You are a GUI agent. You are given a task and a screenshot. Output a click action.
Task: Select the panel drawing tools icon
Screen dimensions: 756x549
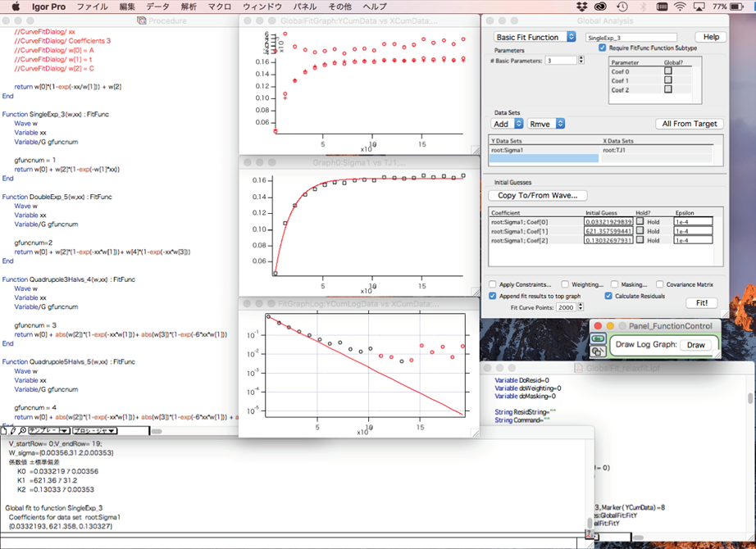(x=598, y=350)
